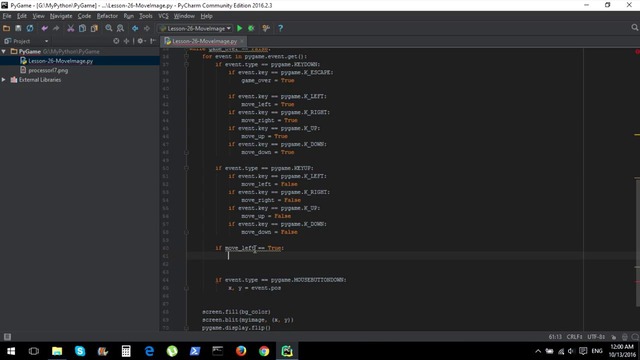This screenshot has height=360, width=640.
Task: Open the Help menu
Action: click(x=206, y=16)
